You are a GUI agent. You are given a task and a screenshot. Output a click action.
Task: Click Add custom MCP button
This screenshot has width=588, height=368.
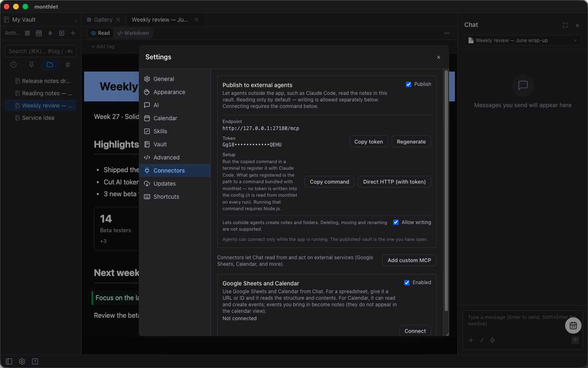(409, 260)
